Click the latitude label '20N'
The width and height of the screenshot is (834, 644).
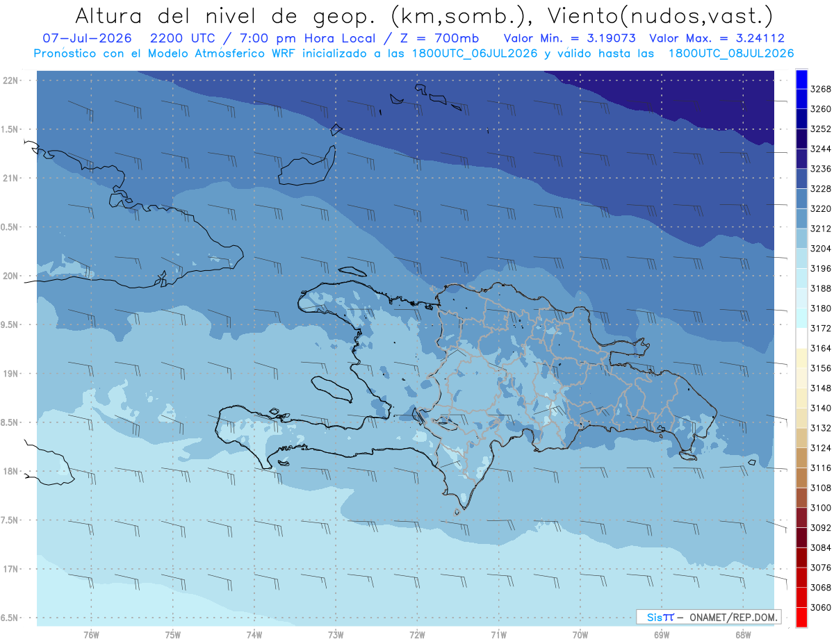(11, 276)
